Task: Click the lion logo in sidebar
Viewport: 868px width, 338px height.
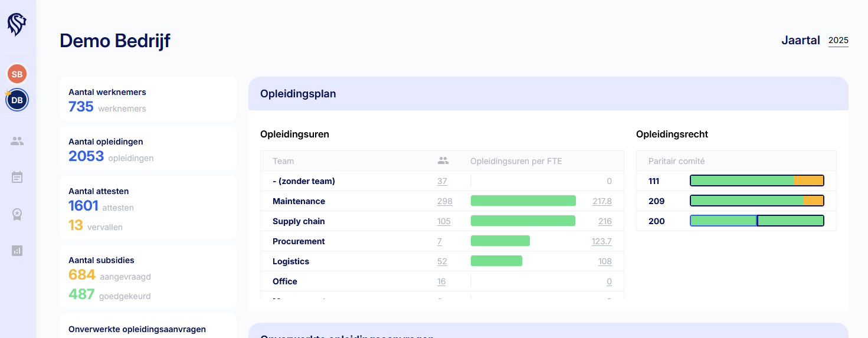Action: coord(17,25)
